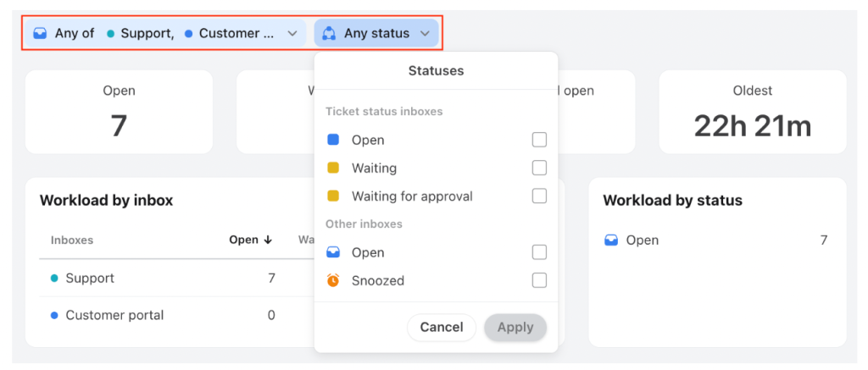Click the status icon beside Any status
This screenshot has height=370, width=868.
[x=329, y=34]
